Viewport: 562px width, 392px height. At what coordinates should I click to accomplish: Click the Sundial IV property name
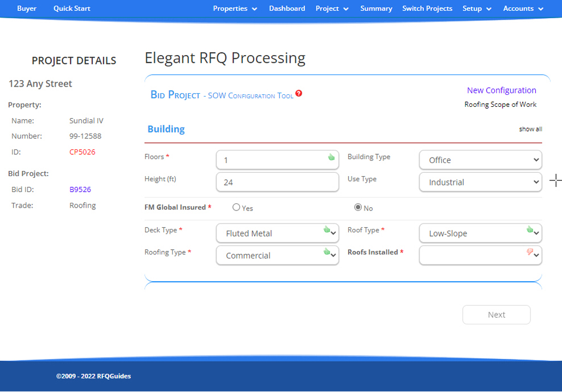[86, 120]
